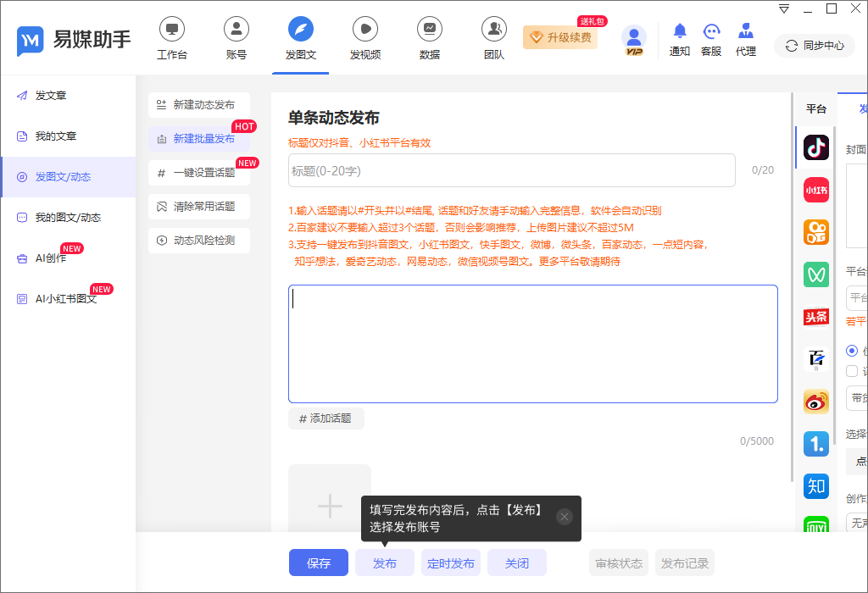The image size is (868, 593).
Task: Click the content area vertical scrollbar
Action: pyautogui.click(x=791, y=288)
